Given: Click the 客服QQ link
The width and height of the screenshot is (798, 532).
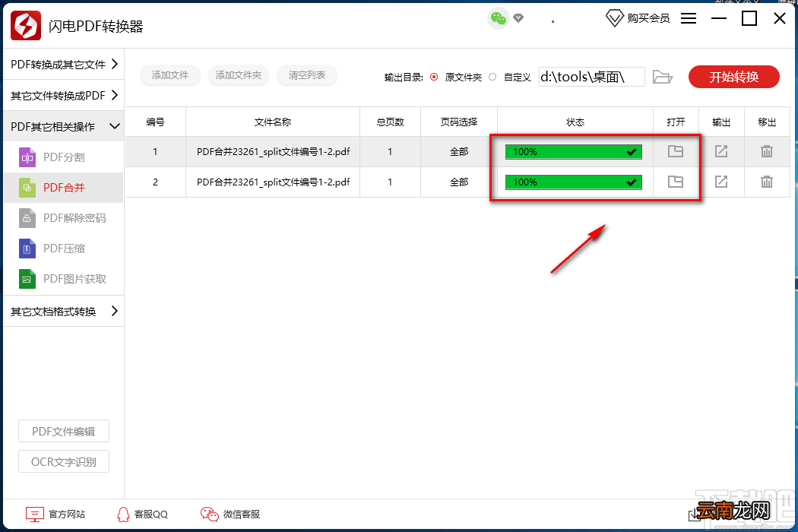Looking at the screenshot, I should click(142, 515).
